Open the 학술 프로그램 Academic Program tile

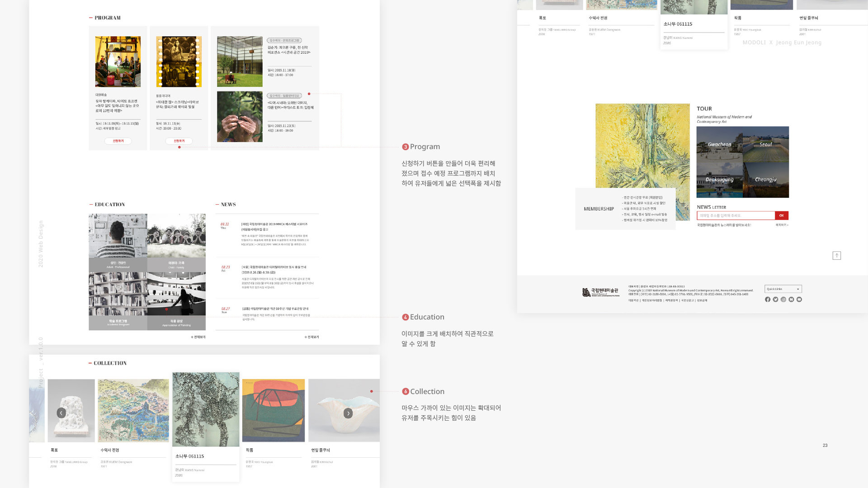(x=118, y=301)
